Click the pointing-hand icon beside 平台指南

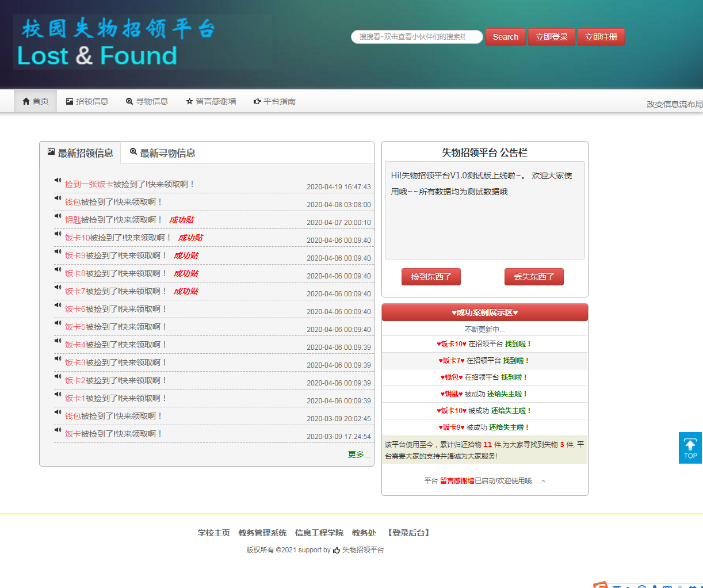pos(257,101)
